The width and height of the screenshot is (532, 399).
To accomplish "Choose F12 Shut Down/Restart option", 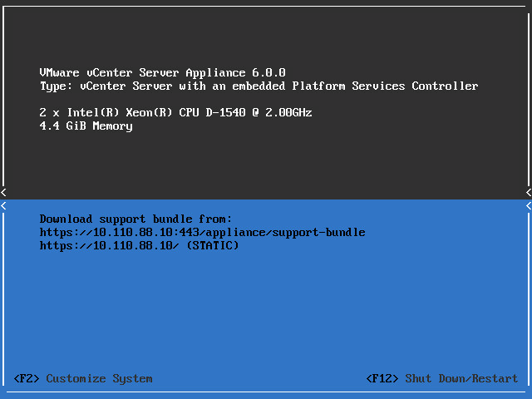I will click(442, 379).
